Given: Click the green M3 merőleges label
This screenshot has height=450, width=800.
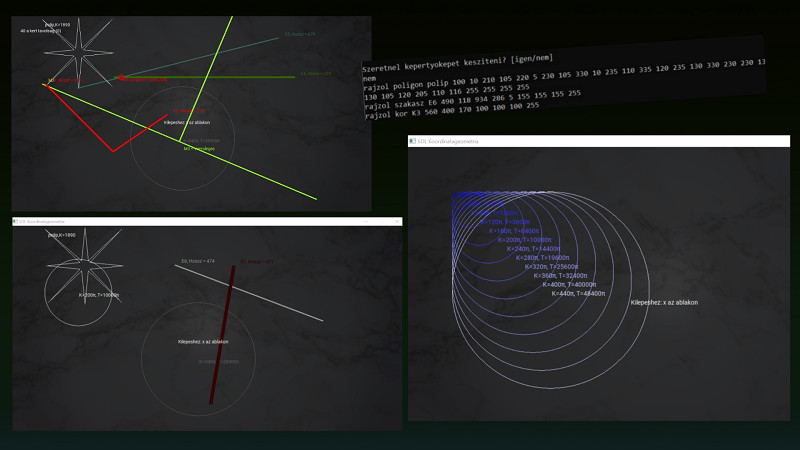Looking at the screenshot, I should tap(199, 148).
